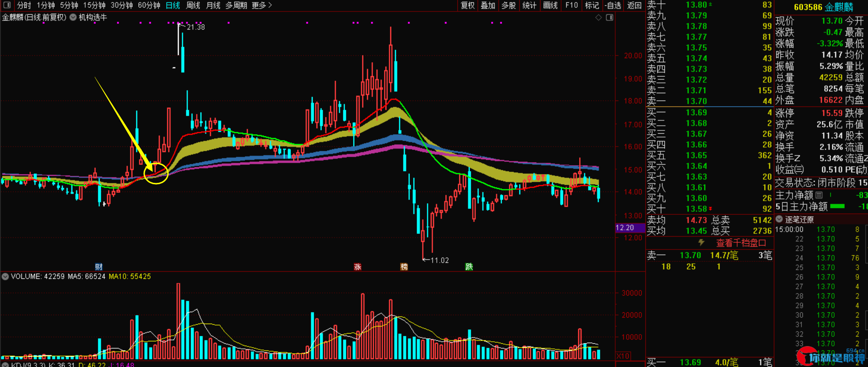The image size is (868, 367).
Task: Click the 昨收 14.17 value
Action: click(832, 55)
